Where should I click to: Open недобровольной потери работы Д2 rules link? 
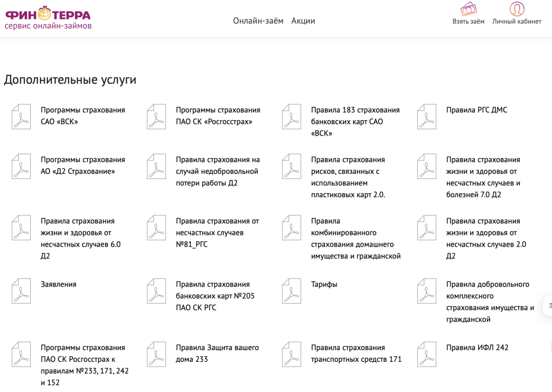(x=217, y=171)
